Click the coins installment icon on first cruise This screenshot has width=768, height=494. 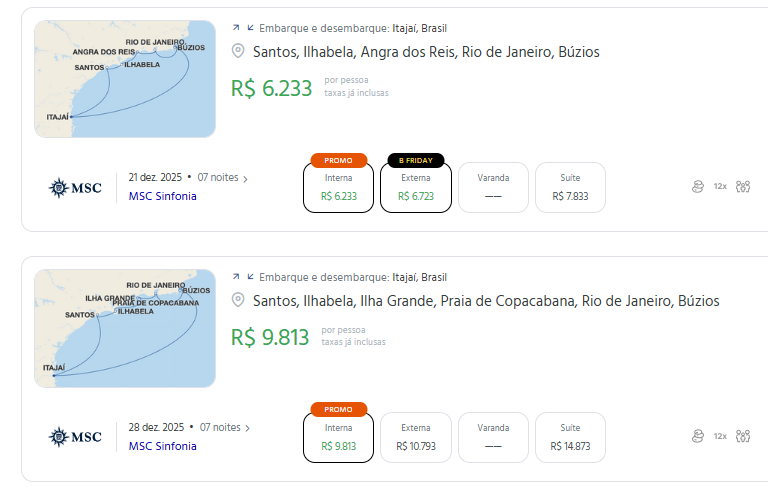click(697, 186)
